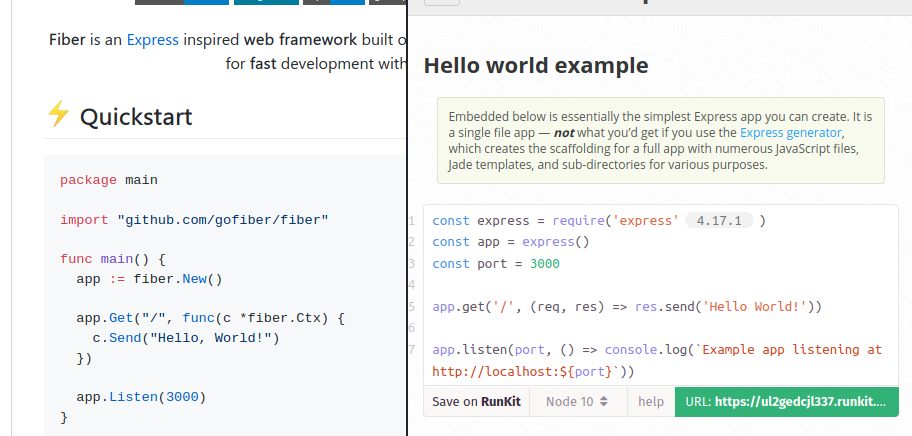Click the Quickstart heading
This screenshot has height=436, width=912.
tap(136, 117)
